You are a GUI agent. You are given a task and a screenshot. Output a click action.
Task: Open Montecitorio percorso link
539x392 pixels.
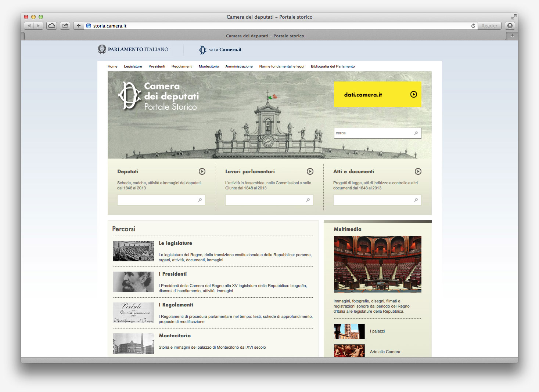[175, 335]
